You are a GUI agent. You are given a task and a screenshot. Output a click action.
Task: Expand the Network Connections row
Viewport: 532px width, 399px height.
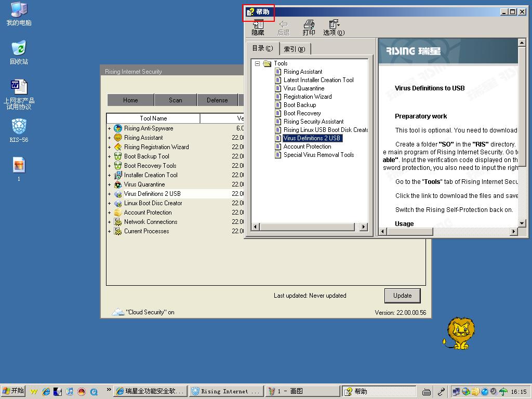pyautogui.click(x=109, y=222)
